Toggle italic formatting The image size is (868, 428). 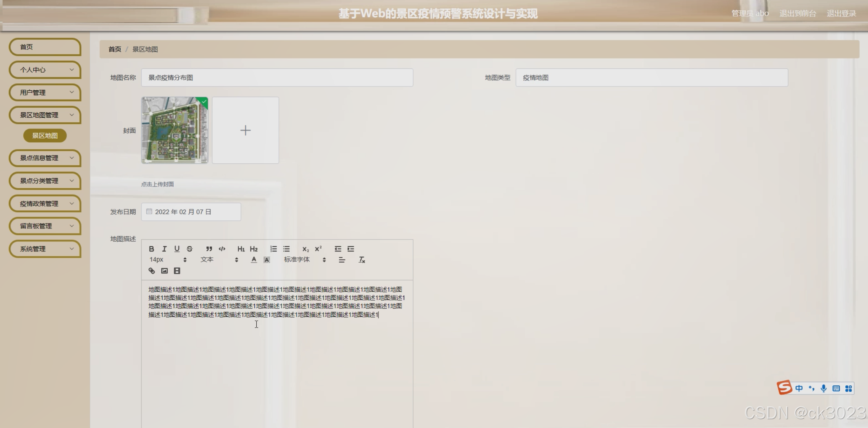164,249
